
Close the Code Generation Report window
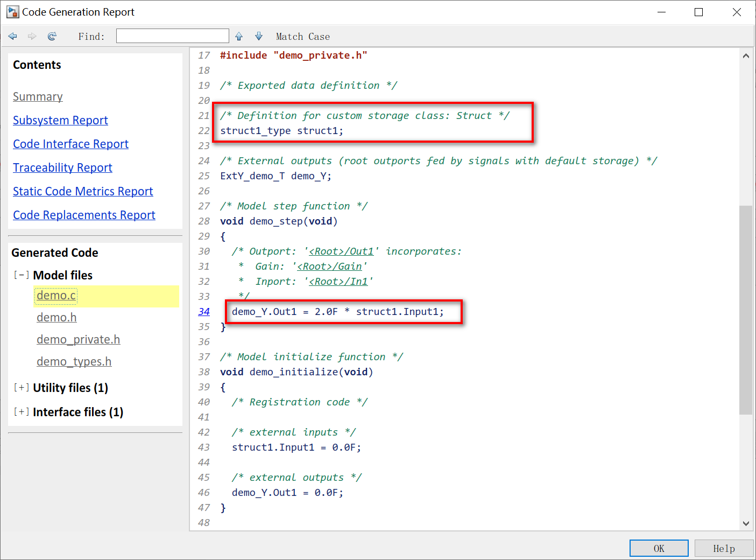click(737, 12)
